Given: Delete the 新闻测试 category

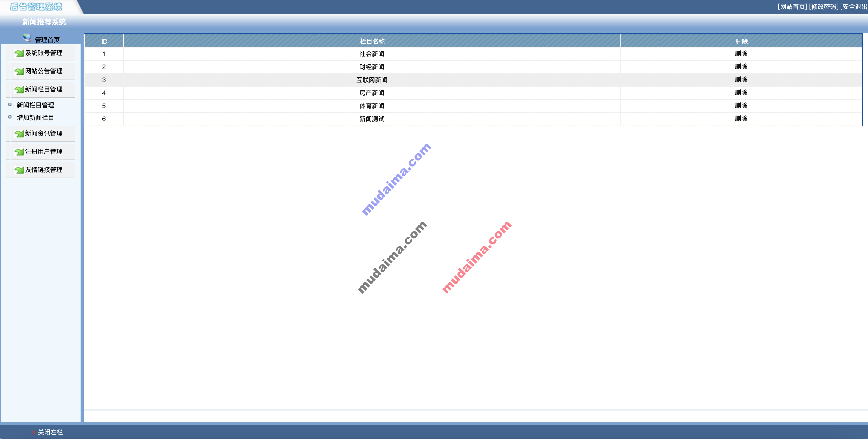Looking at the screenshot, I should coord(741,119).
